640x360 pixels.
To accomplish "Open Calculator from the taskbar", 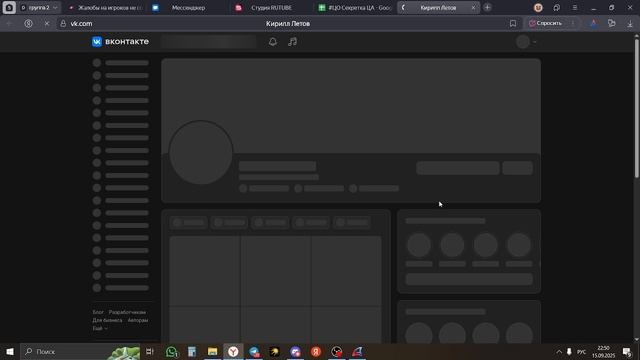I will [192, 351].
